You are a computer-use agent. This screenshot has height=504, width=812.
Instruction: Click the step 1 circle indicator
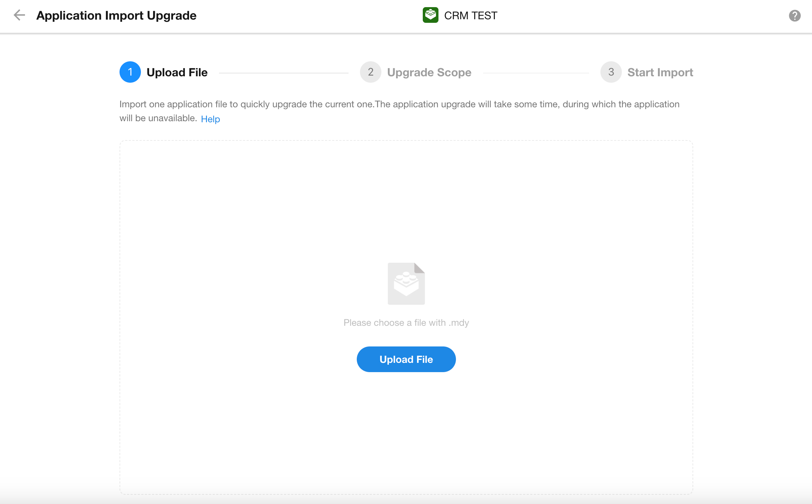[x=130, y=72]
